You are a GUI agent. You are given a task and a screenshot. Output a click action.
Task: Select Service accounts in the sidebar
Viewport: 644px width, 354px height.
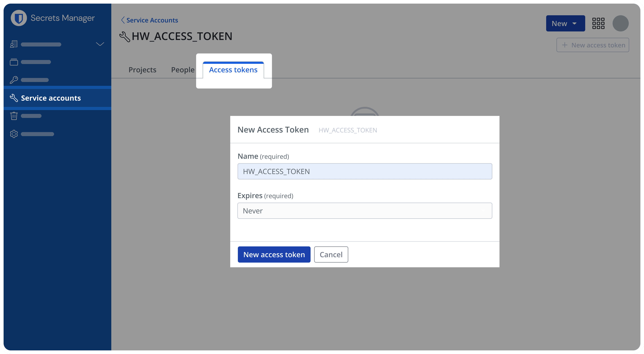[50, 98]
